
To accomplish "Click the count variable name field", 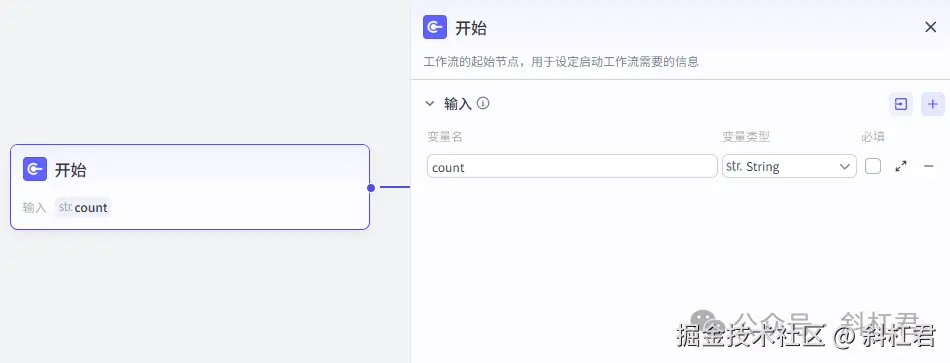I will tap(572, 166).
